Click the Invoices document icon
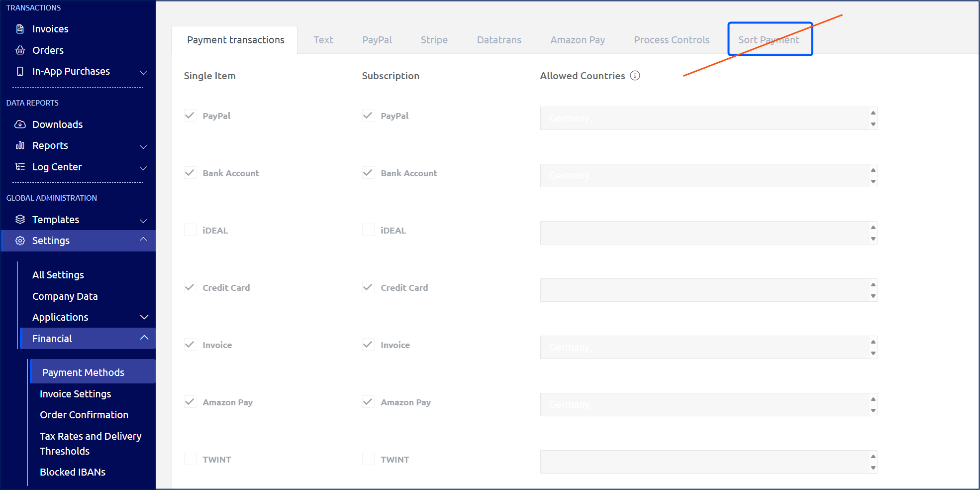980x490 pixels. coord(20,29)
